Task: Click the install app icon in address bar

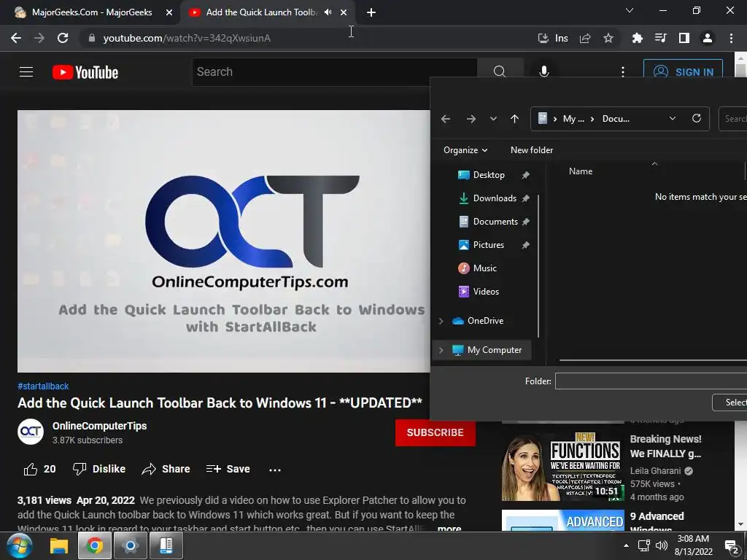Action: [543, 38]
